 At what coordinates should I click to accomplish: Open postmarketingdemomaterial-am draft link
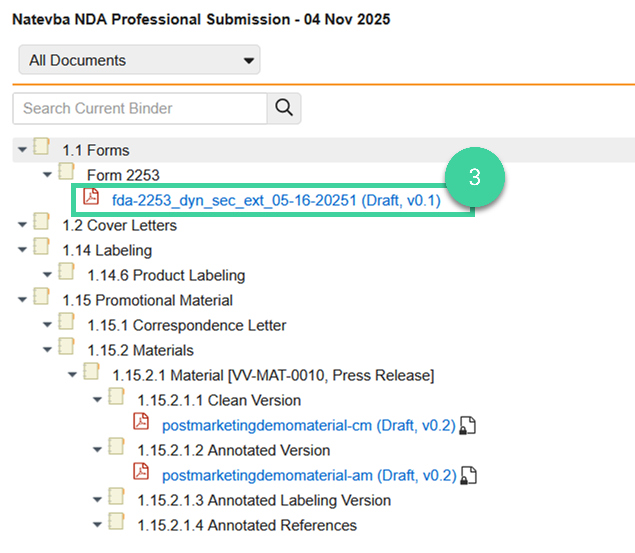308,475
